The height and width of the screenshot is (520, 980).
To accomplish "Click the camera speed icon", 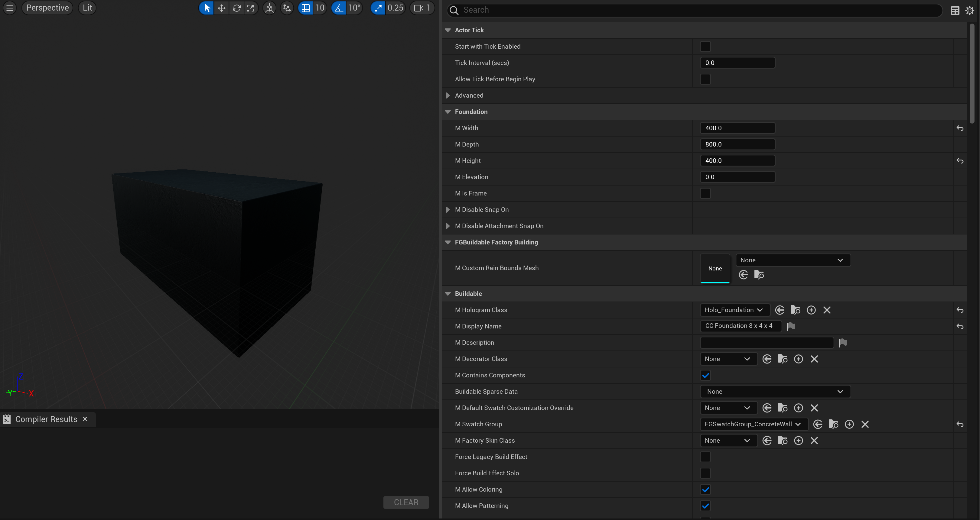I will [418, 8].
